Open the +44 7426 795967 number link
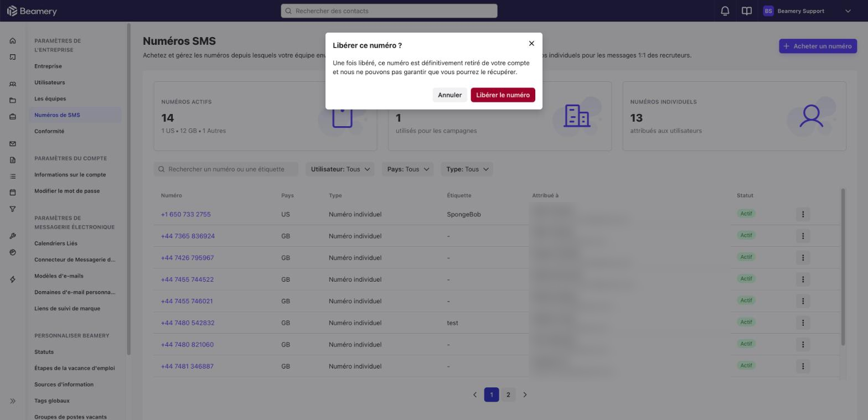 (187, 258)
